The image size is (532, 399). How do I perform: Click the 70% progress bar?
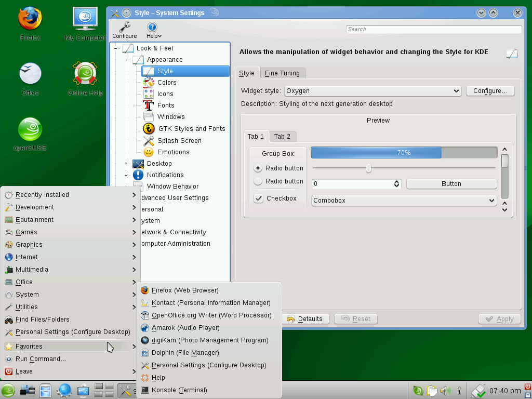point(404,153)
